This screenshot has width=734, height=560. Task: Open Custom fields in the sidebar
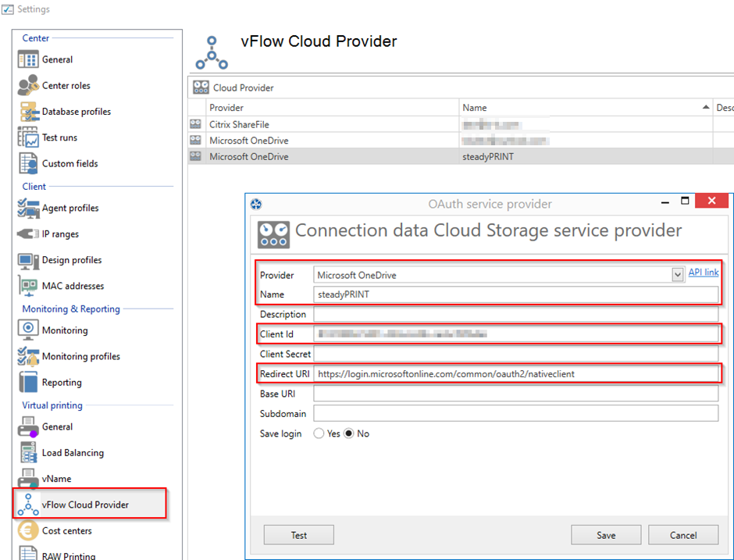click(69, 163)
